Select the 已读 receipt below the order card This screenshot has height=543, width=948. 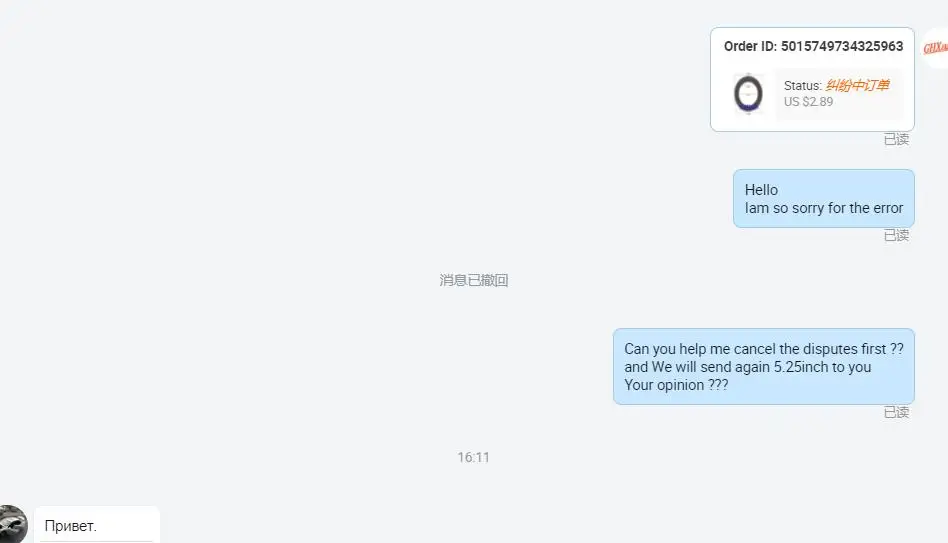pos(896,140)
